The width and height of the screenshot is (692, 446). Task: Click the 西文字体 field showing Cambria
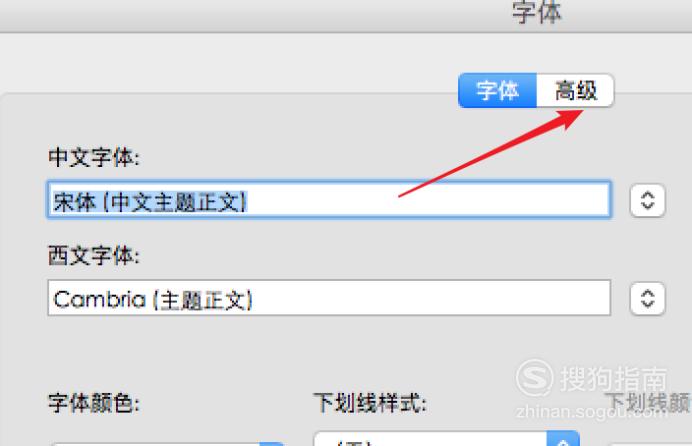coord(329,298)
